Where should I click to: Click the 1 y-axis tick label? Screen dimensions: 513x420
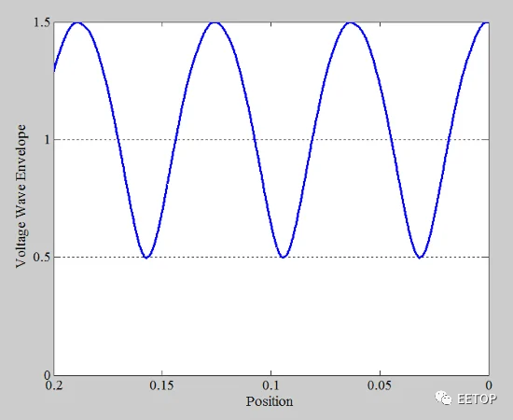click(x=48, y=140)
